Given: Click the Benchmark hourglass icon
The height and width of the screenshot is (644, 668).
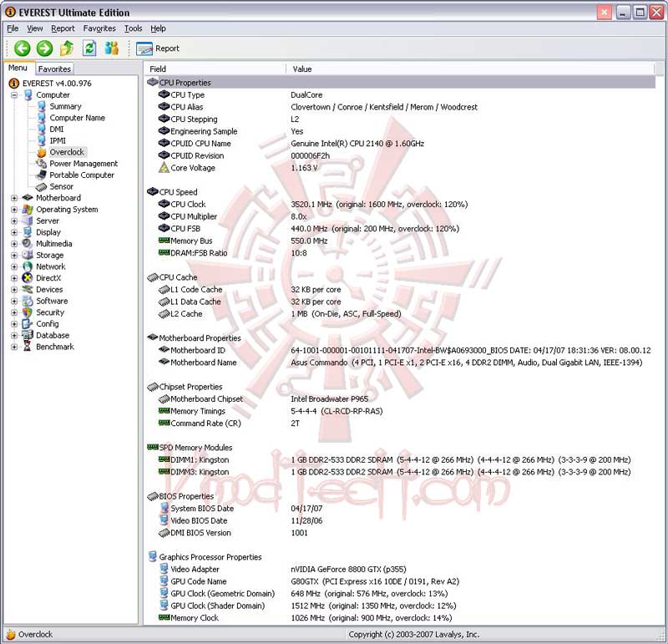Looking at the screenshot, I should [28, 347].
